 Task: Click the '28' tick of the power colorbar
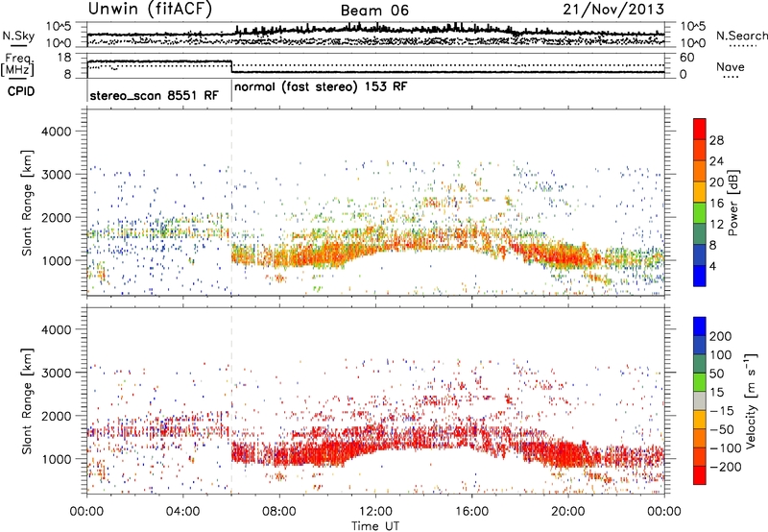point(716,140)
